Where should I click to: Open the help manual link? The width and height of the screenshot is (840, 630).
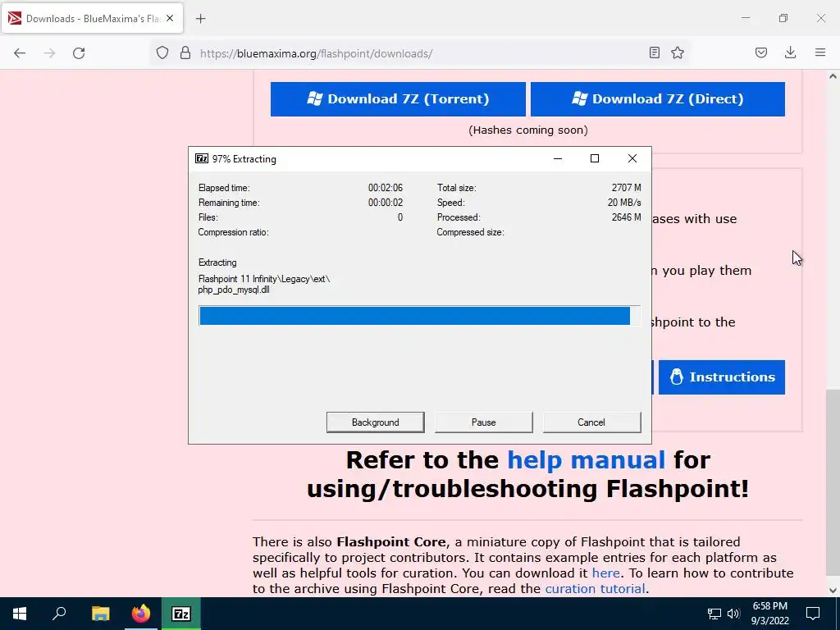point(586,459)
